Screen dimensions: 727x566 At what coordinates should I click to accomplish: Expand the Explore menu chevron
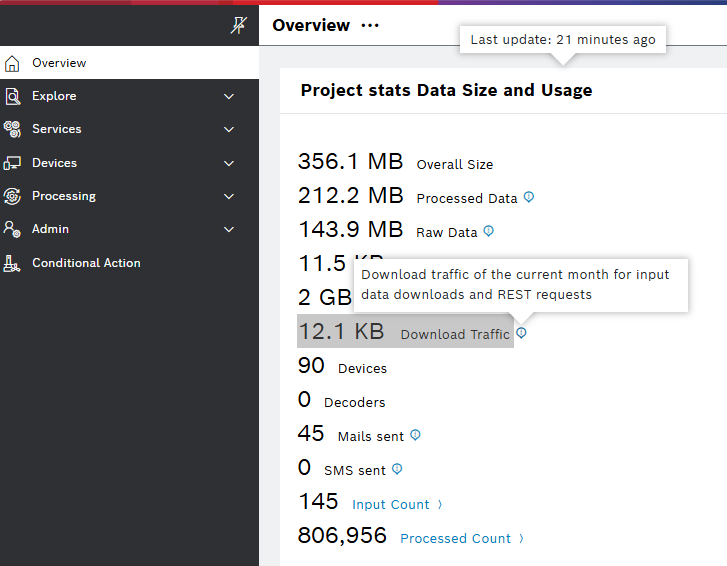pyautogui.click(x=229, y=97)
